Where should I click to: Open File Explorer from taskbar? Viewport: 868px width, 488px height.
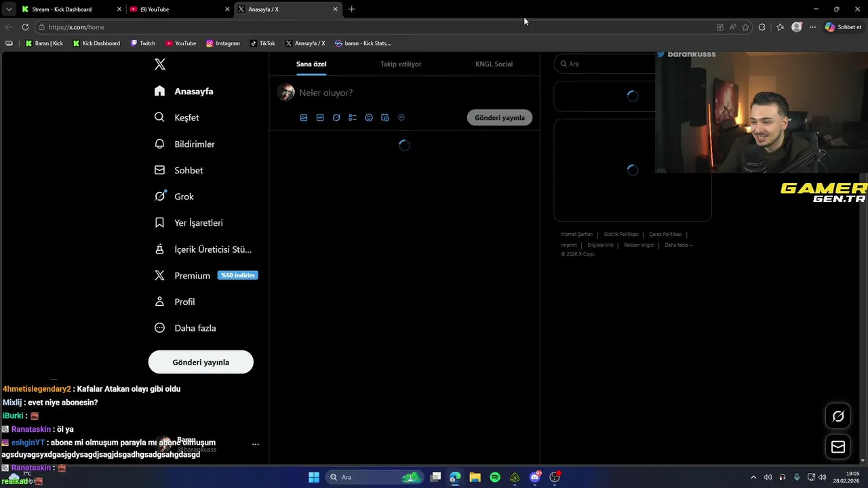pyautogui.click(x=475, y=477)
